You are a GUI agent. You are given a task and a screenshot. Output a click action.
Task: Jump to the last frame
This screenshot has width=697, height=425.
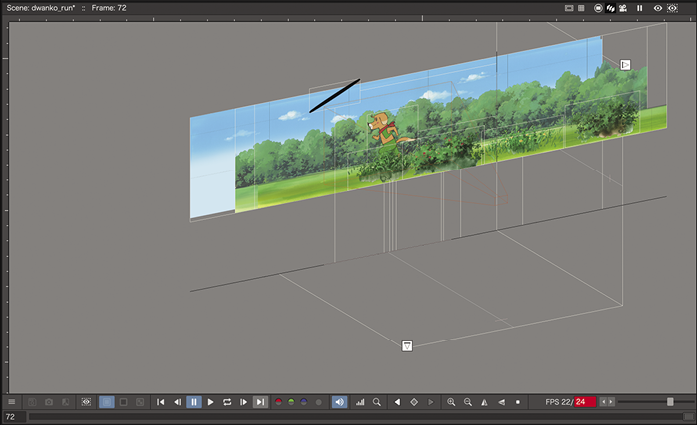click(x=260, y=402)
